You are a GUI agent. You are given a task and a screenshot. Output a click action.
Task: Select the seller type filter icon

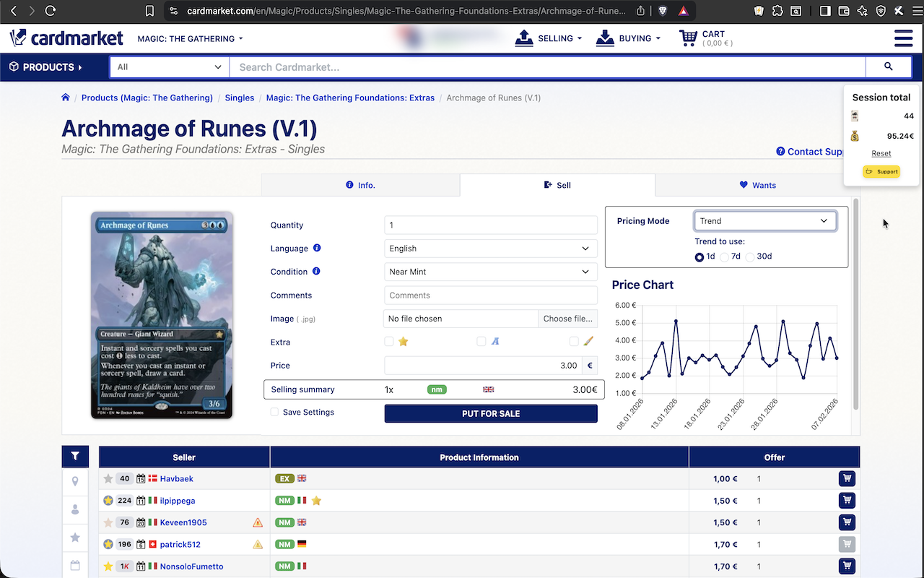click(75, 509)
